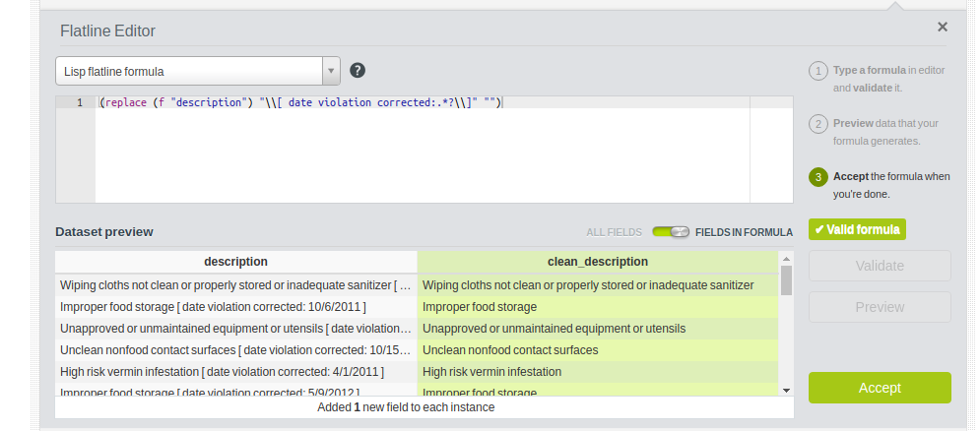Viewport: 980px width, 431px height.
Task: Click the Preview button
Action: (880, 307)
